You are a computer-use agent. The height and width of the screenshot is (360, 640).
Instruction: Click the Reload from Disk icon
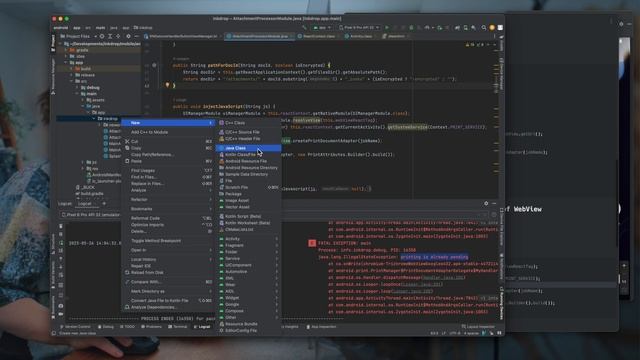point(127,272)
